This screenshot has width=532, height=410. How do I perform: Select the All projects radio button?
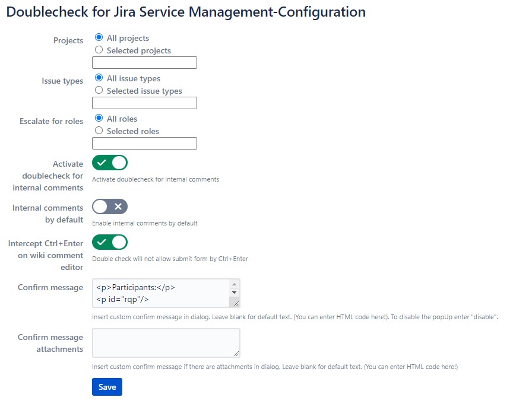[x=99, y=38]
